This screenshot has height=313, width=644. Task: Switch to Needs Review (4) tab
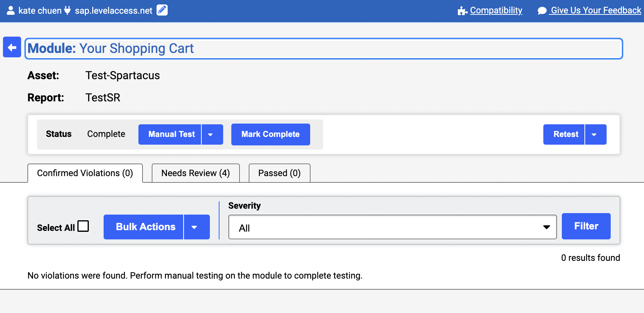pos(196,173)
